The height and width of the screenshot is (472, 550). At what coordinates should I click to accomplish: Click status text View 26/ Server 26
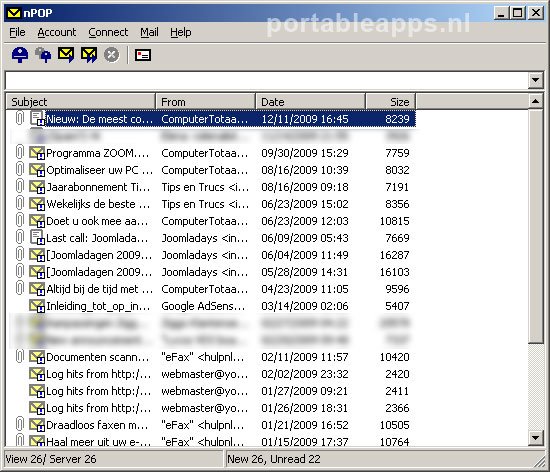(51, 459)
